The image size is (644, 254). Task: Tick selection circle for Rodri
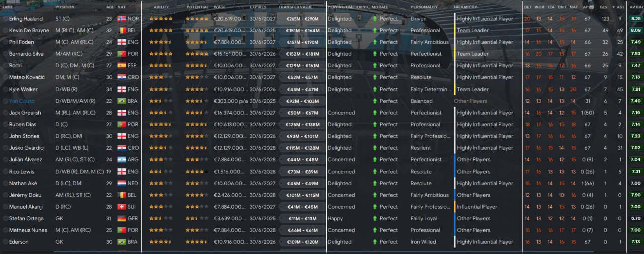[5, 65]
